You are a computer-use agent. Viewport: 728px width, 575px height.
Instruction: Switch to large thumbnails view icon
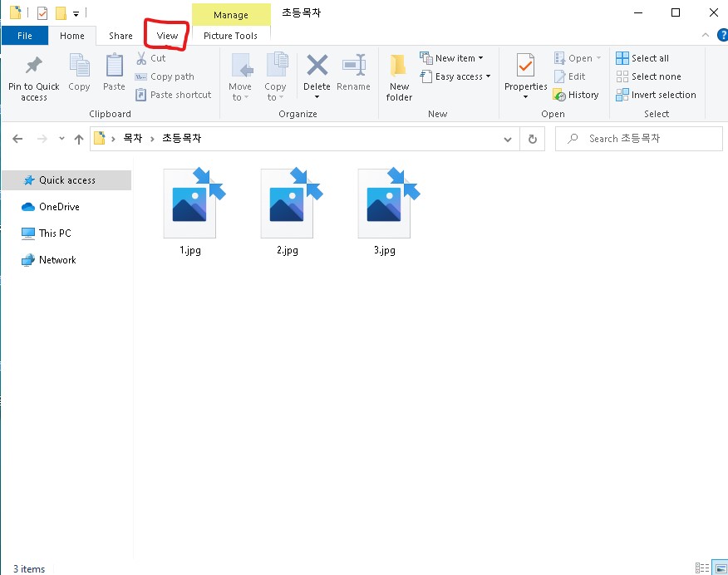pos(721,568)
